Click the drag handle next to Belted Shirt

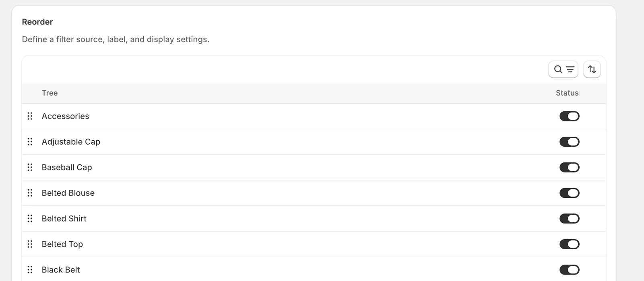(x=30, y=219)
